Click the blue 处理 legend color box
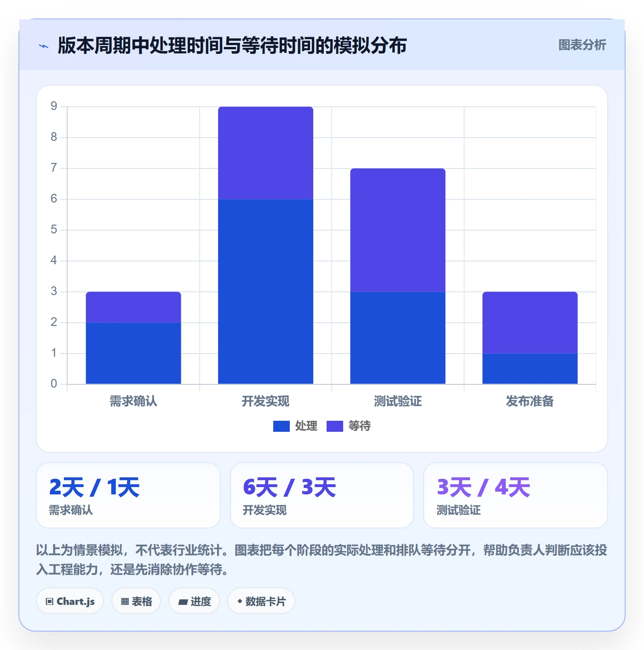The height and width of the screenshot is (650, 644). [282, 426]
